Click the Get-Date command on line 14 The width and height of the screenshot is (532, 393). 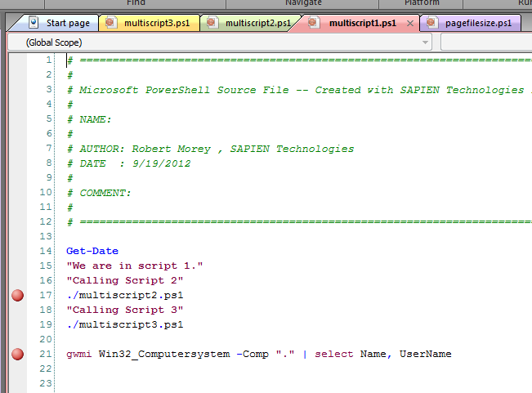(x=92, y=251)
